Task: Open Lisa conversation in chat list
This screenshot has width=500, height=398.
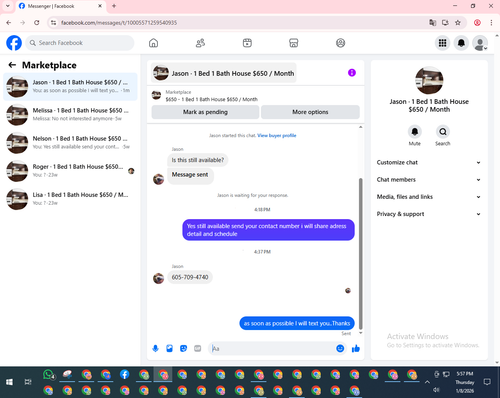Action: (70, 199)
